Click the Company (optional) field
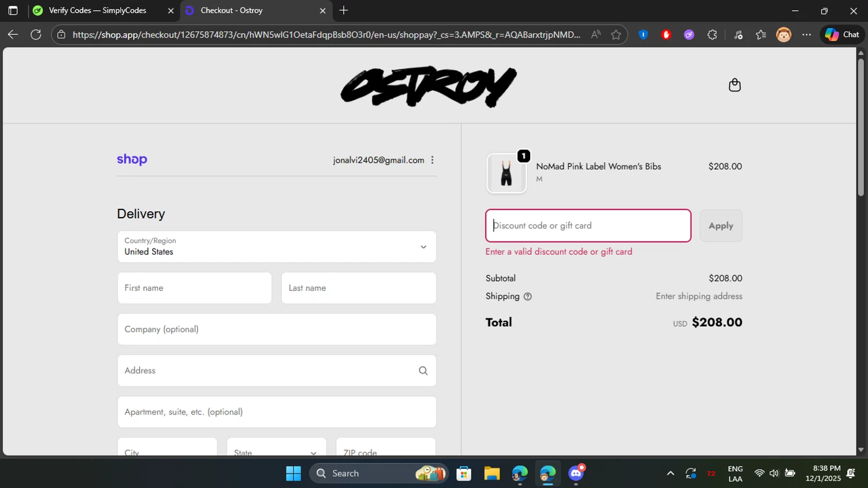 point(277,329)
